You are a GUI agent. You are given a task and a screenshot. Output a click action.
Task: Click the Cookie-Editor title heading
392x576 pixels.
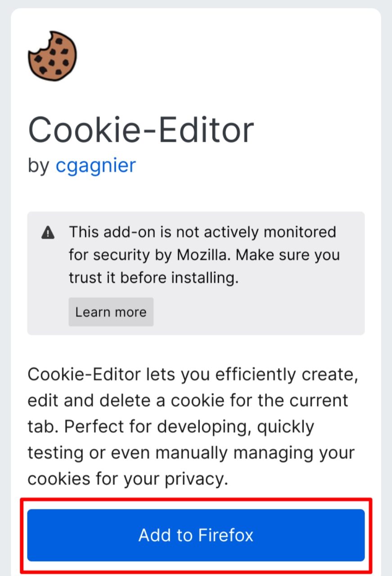tap(141, 130)
